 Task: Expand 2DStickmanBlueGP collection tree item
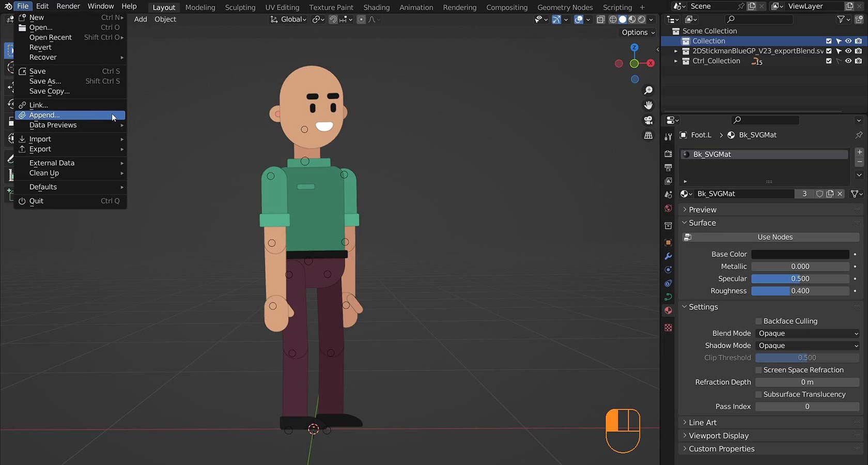pos(675,51)
